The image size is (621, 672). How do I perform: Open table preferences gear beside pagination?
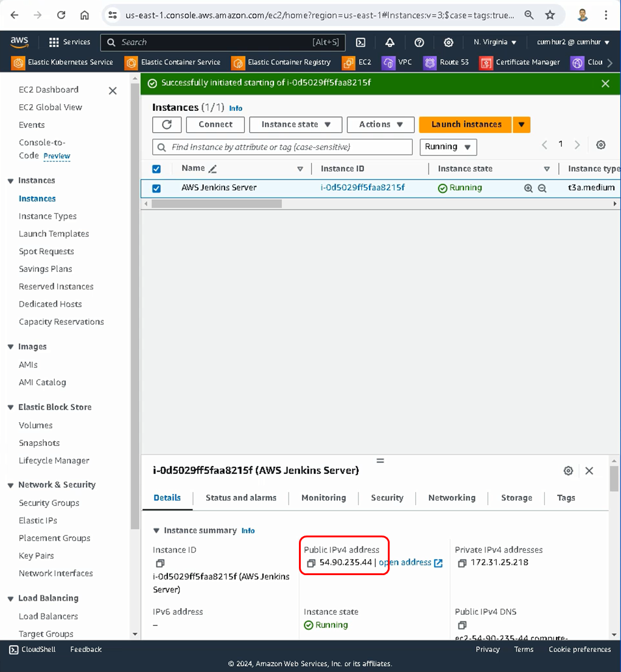pyautogui.click(x=601, y=145)
